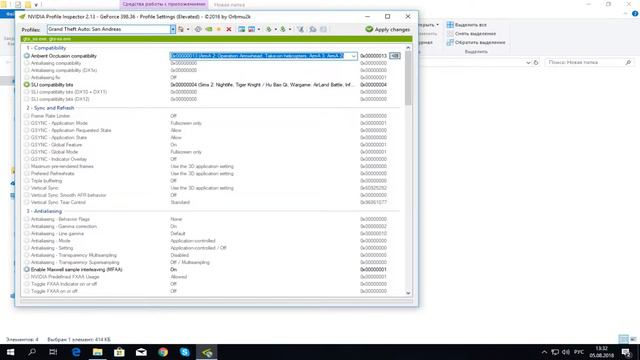Viewport: 640px width, 360px height.
Task: Click the scan filter icon in Inspector toolbar
Action: click(300, 29)
